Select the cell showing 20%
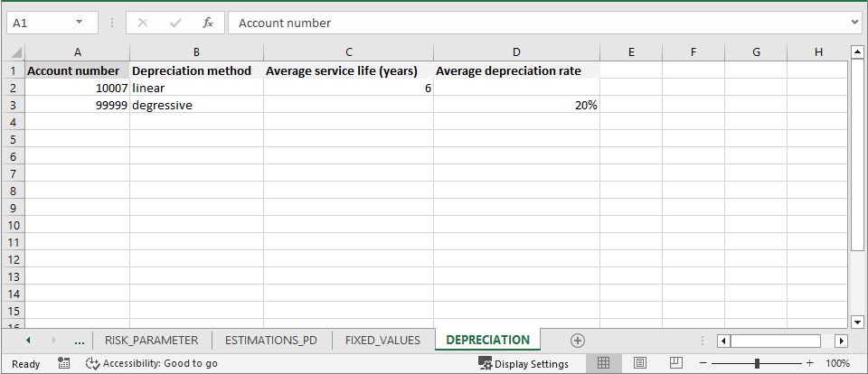 [x=516, y=105]
